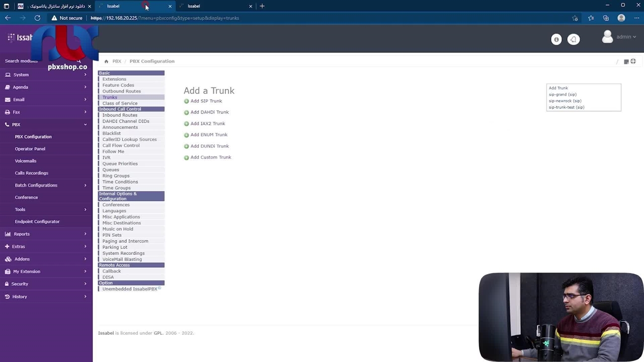Click the green plus icon for Add SIP Trunk
This screenshot has width=644, height=362.
pyautogui.click(x=187, y=101)
